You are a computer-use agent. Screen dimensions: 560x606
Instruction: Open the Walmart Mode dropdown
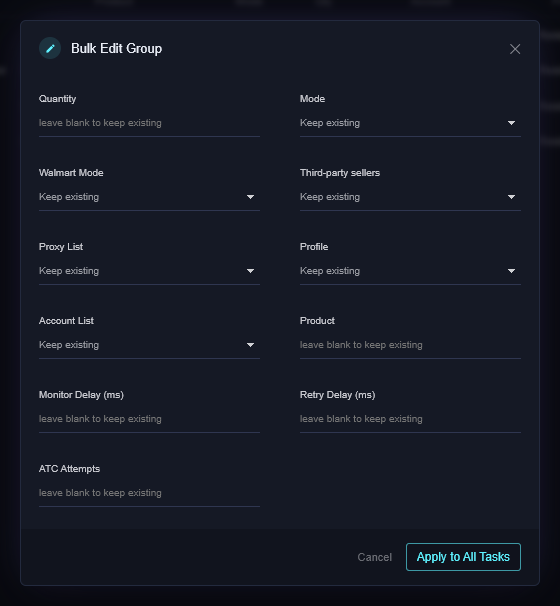(149, 197)
